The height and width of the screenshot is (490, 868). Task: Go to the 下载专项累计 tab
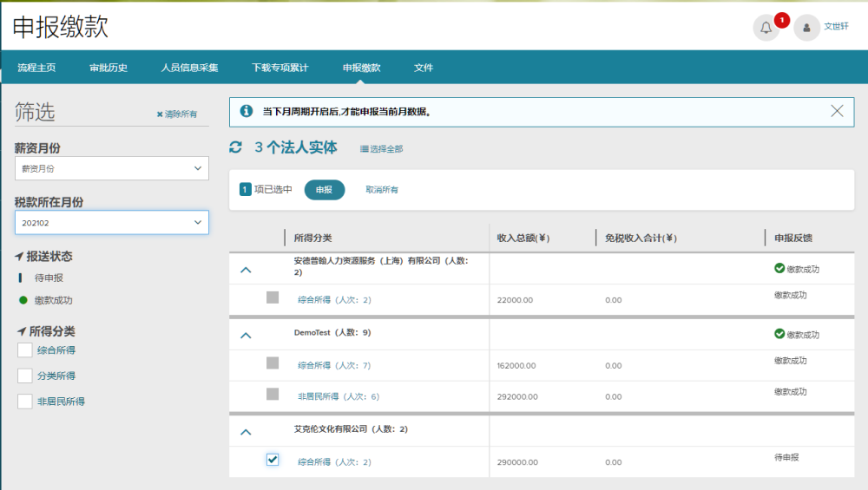280,68
